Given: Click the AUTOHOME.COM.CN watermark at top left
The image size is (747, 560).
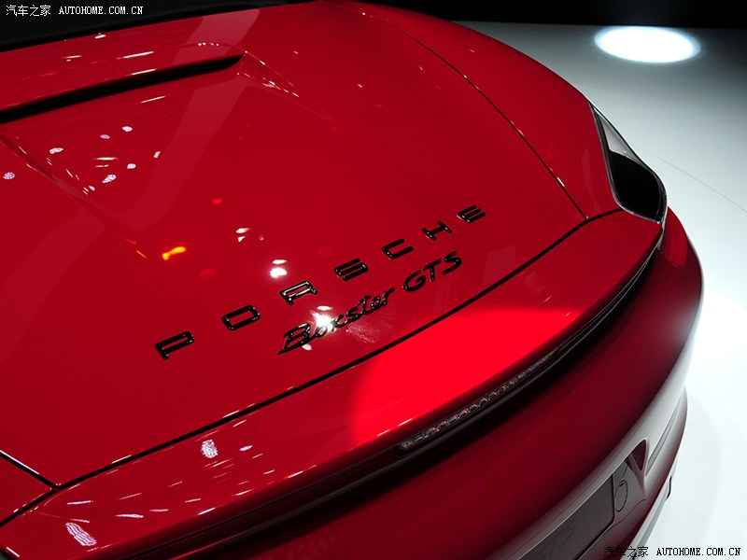Looking at the screenshot, I should pyautogui.click(x=101, y=10).
